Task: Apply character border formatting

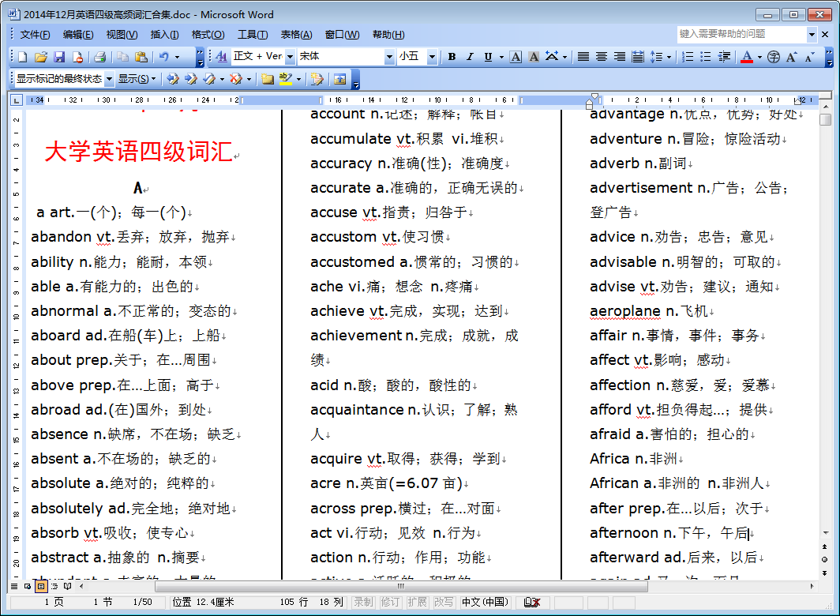Action: pyautogui.click(x=516, y=57)
